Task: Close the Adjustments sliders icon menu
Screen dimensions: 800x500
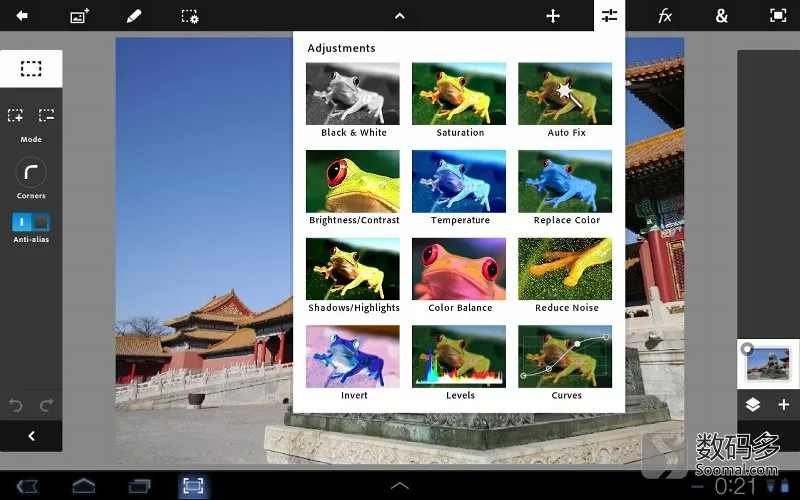Action: click(609, 16)
